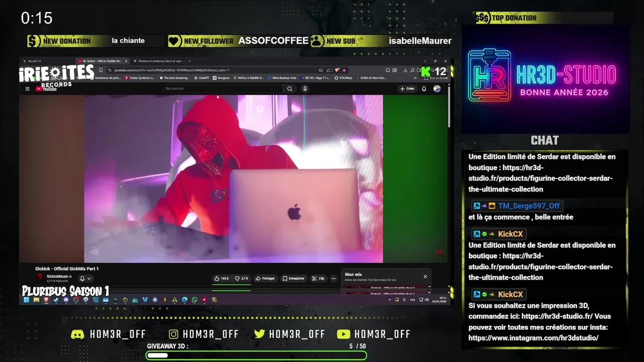Viewport: 644px width, 362px height.
Task: Start voice search with the microphone
Action: coord(304,88)
